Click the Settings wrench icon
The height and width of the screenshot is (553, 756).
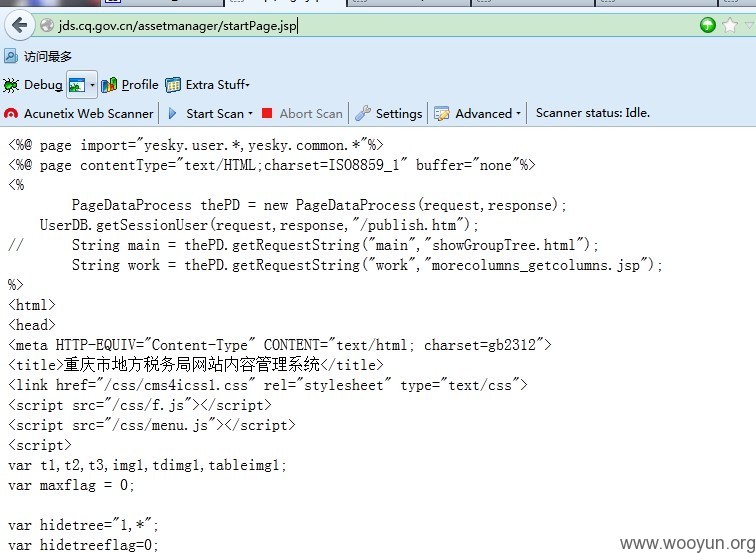tap(363, 113)
